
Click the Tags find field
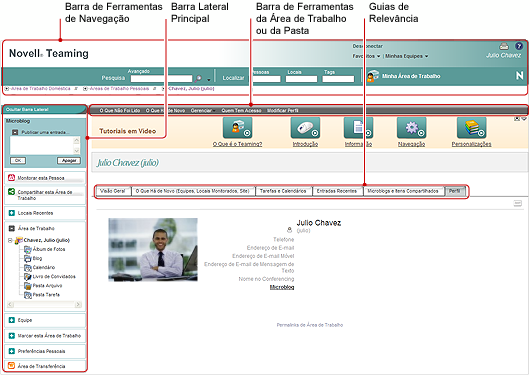(338, 79)
